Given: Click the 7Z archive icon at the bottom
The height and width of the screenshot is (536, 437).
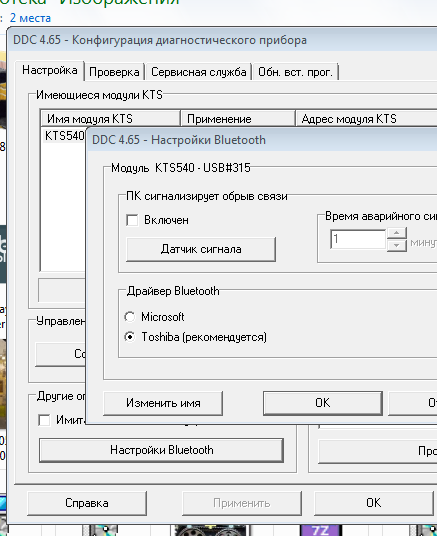Looking at the screenshot, I should pos(320,530).
